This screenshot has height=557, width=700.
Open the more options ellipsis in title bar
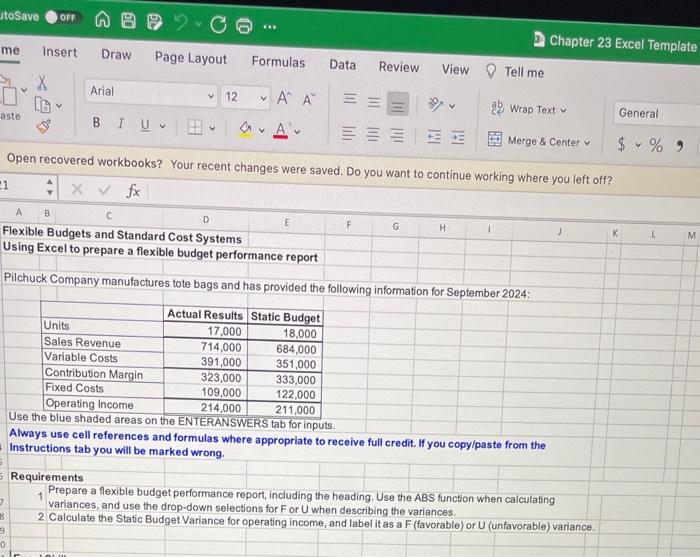[270, 27]
